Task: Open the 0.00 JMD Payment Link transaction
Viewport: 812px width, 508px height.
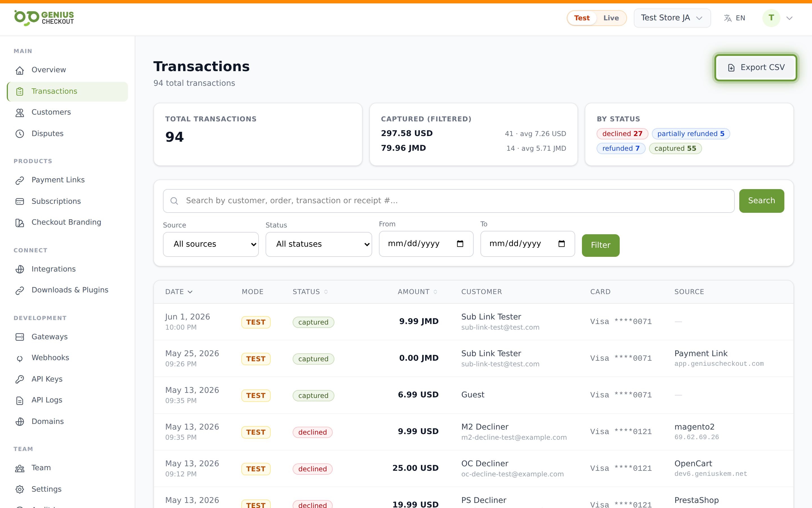Action: pyautogui.click(x=473, y=358)
